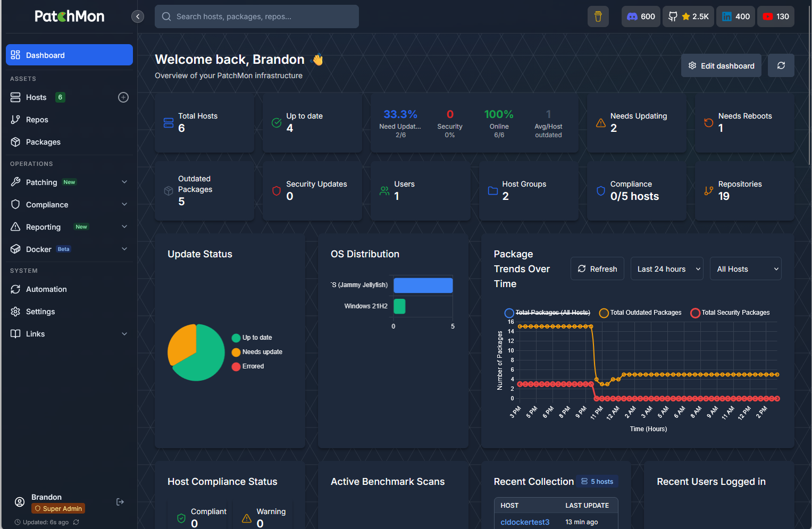
Task: Toggle the Total Packages (All Hosts) legend series
Action: 547,313
